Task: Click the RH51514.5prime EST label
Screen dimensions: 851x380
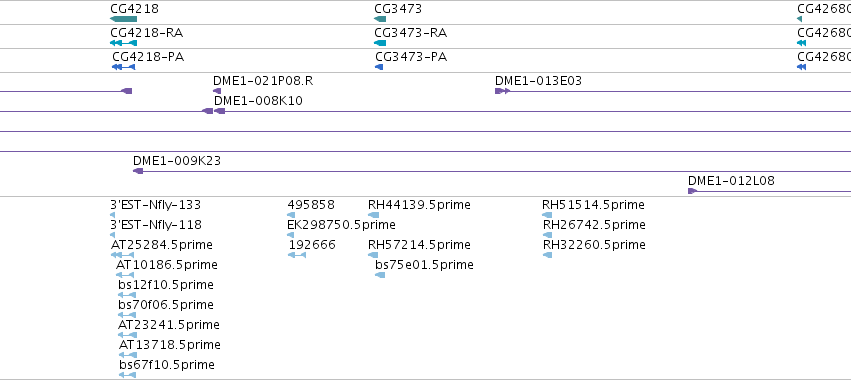Action: coord(593,205)
